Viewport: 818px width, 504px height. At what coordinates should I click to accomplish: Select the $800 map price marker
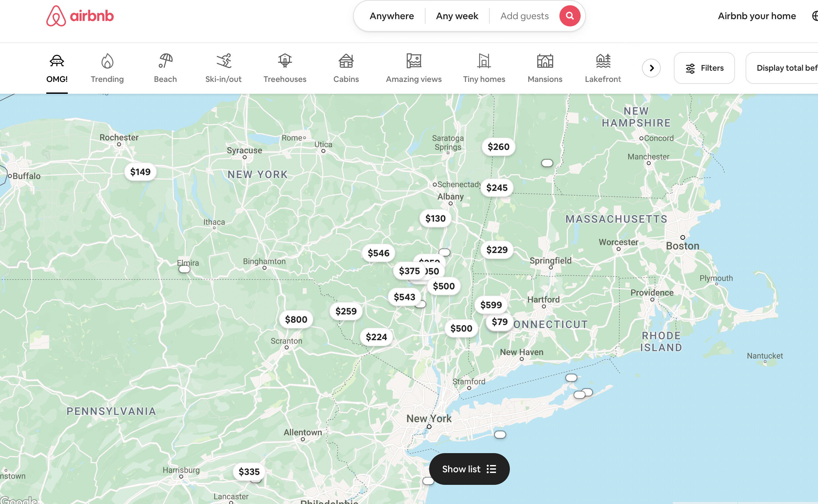pos(296,319)
